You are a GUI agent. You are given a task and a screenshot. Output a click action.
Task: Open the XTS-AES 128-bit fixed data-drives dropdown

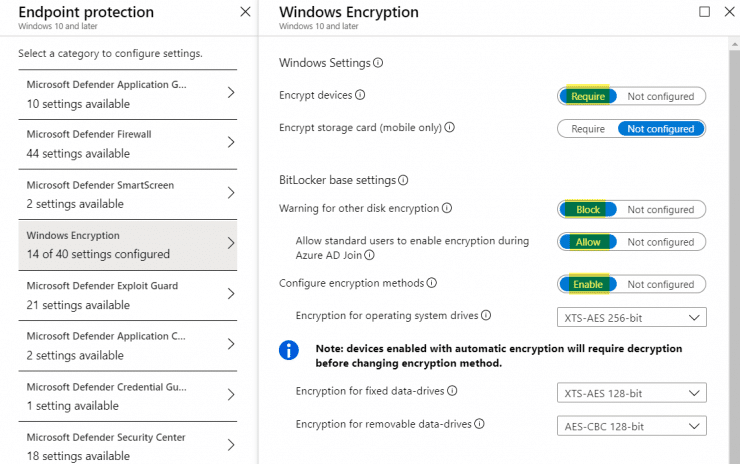coord(631,393)
